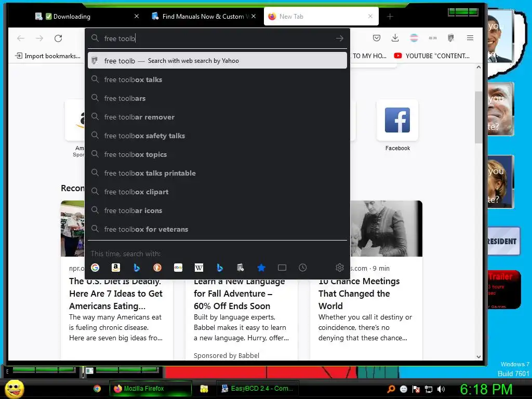Click the striped Firefox account avatar

click(414, 38)
